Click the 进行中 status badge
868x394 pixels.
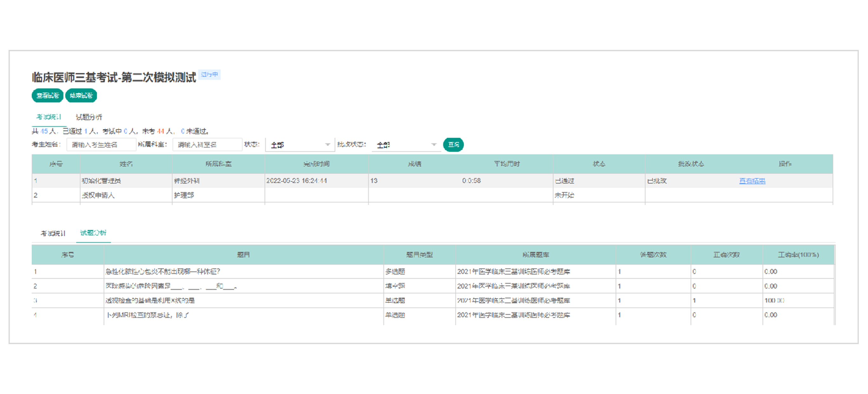(209, 75)
